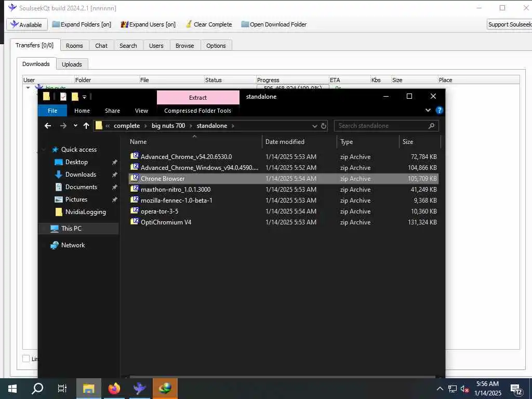Viewport: 532px width, 399px height.
Task: Open the View ribbon tab in Explorer
Action: (x=141, y=111)
